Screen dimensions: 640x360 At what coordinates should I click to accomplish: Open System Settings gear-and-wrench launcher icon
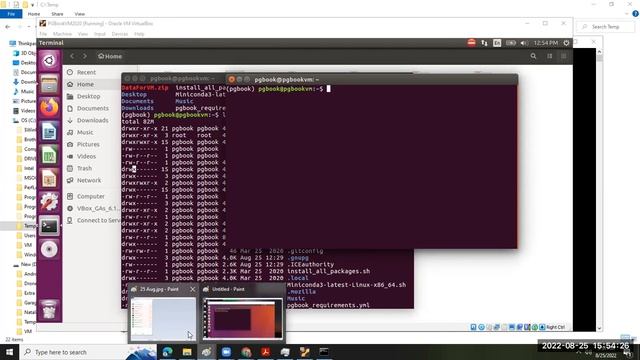click(49, 202)
